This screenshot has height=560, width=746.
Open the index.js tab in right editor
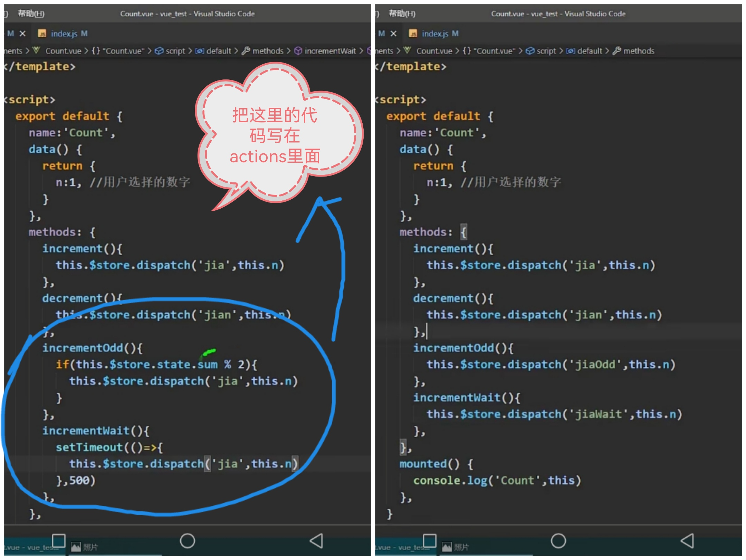point(435,34)
